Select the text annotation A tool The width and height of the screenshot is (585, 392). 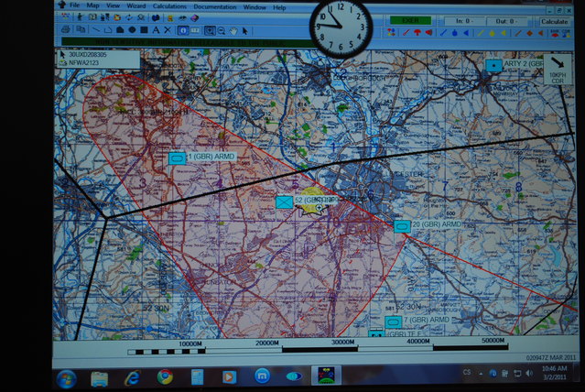156,30
